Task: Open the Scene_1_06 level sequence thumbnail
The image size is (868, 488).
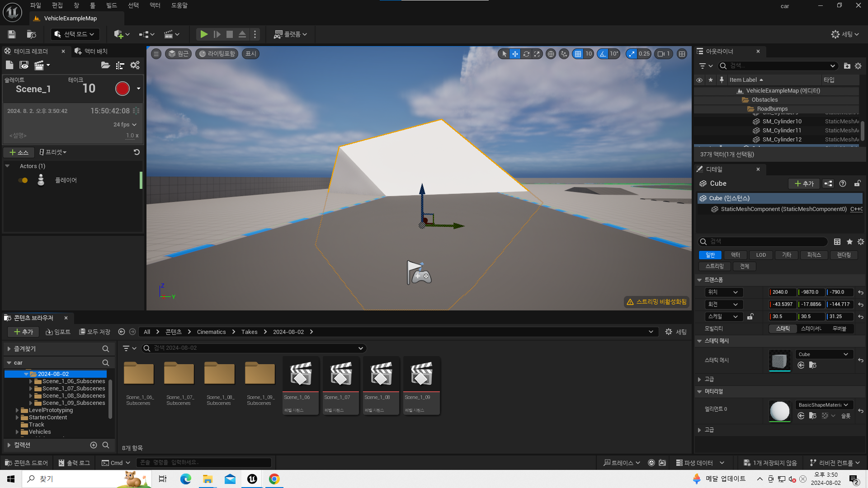Action: 301,374
